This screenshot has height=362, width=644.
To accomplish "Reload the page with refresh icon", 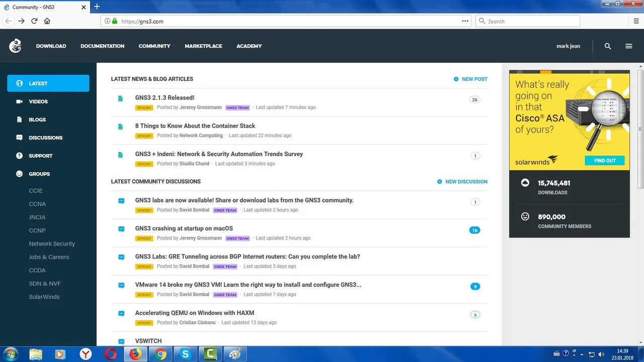I will click(34, 21).
